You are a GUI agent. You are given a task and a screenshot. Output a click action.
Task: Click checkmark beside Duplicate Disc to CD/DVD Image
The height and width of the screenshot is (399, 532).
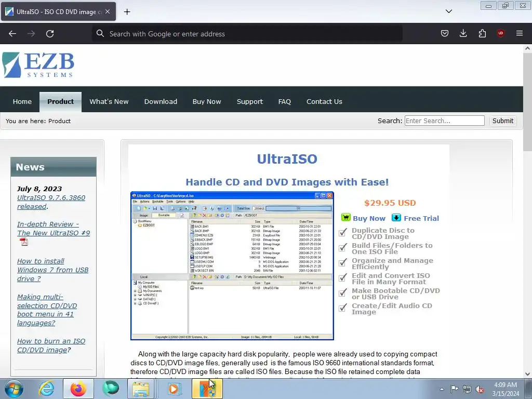pos(343,233)
